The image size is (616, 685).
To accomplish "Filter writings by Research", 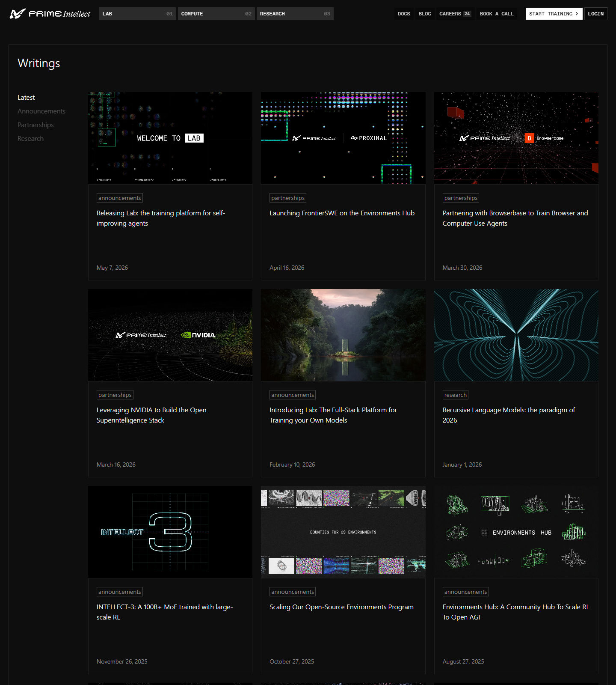I will [30, 139].
